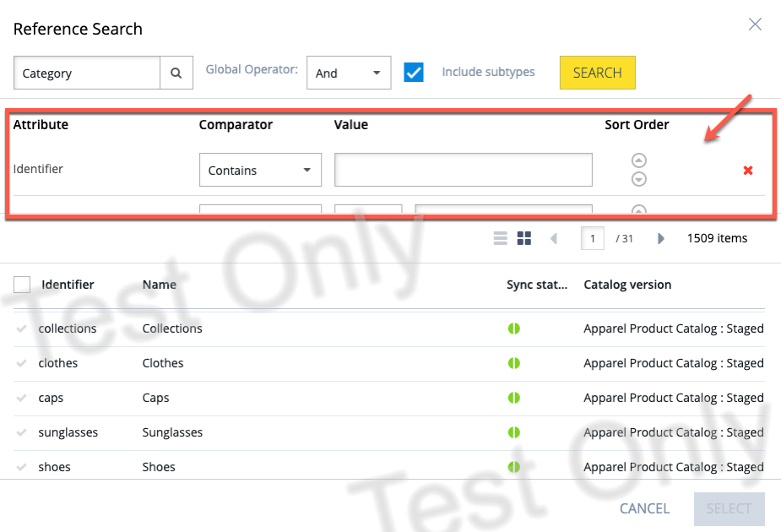Switch to list view layout

(500, 238)
